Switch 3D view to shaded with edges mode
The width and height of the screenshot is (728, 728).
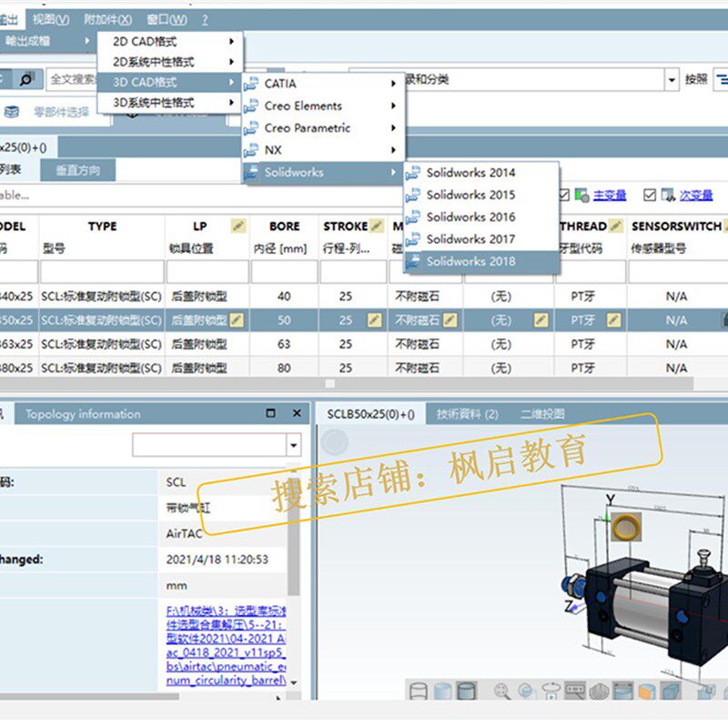point(467,691)
